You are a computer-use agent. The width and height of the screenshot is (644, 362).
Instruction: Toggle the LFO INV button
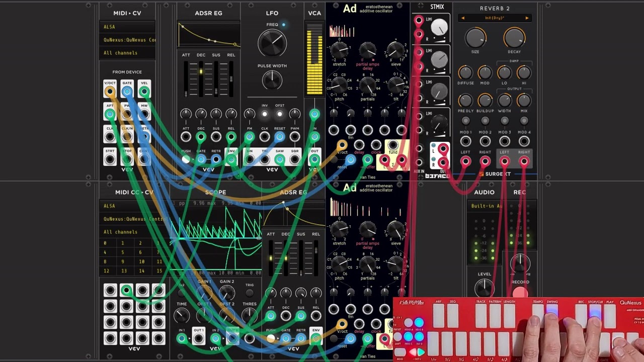point(265,114)
